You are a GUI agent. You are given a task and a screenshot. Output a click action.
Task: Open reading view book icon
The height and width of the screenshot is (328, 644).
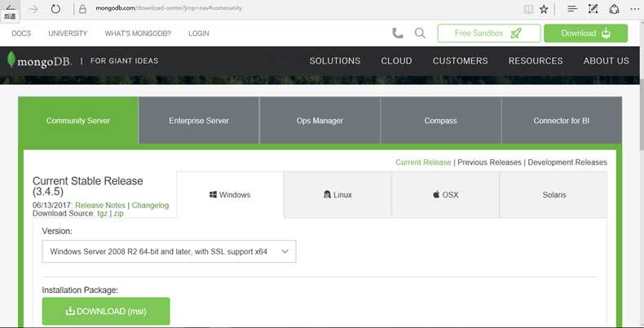(528, 9)
